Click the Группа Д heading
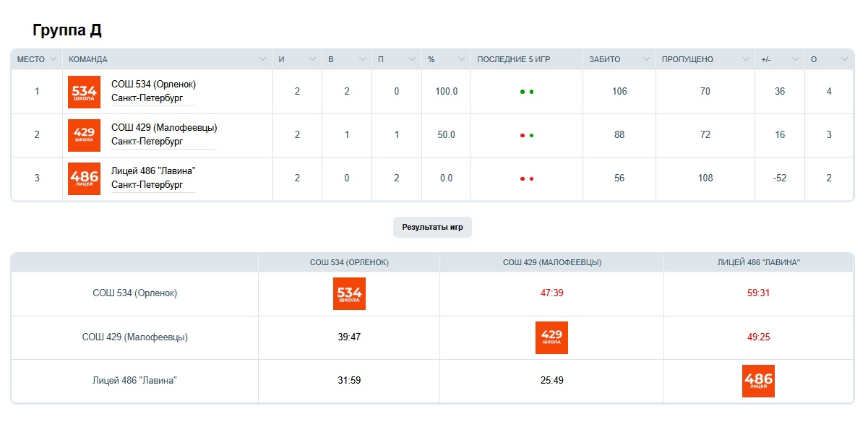This screenshot has width=868, height=440. click(67, 30)
